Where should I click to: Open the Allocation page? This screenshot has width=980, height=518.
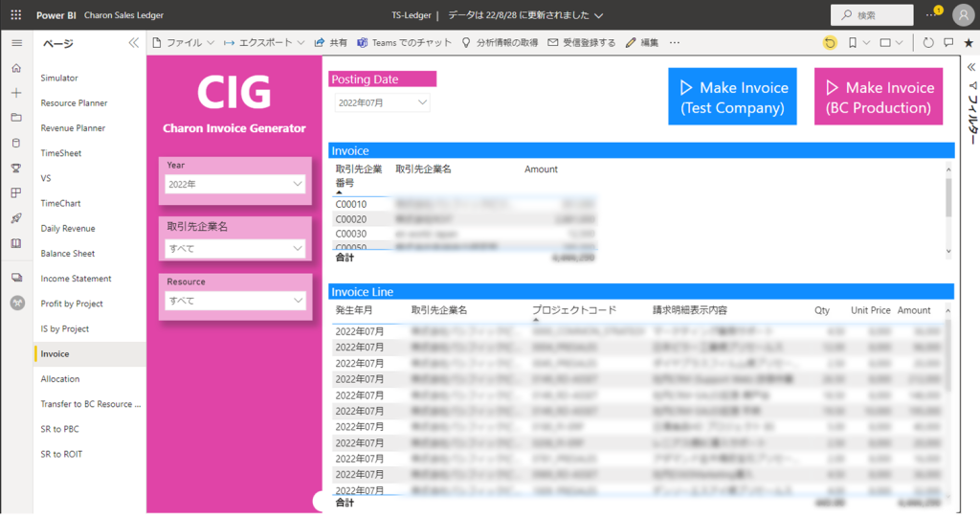(60, 378)
